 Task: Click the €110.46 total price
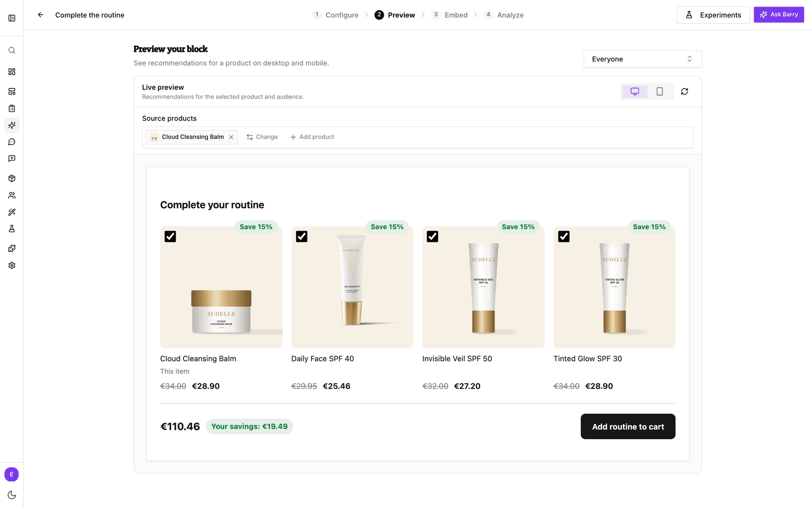click(x=180, y=427)
